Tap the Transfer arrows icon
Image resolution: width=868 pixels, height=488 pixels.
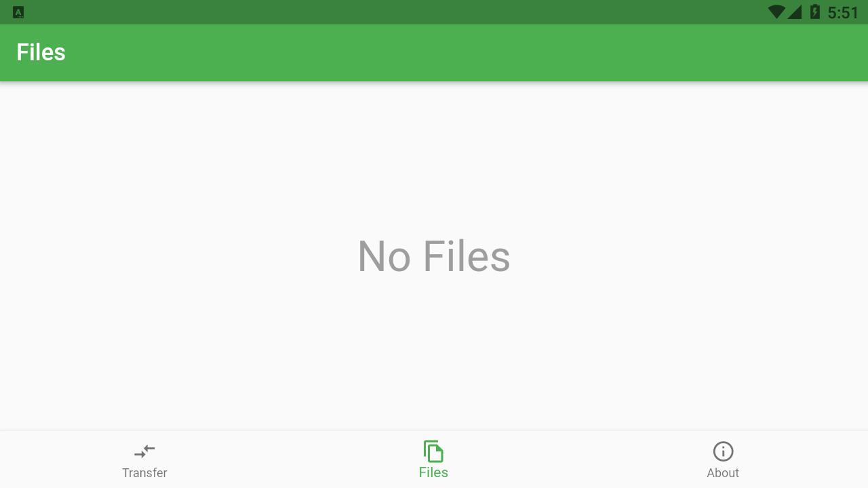point(144,451)
